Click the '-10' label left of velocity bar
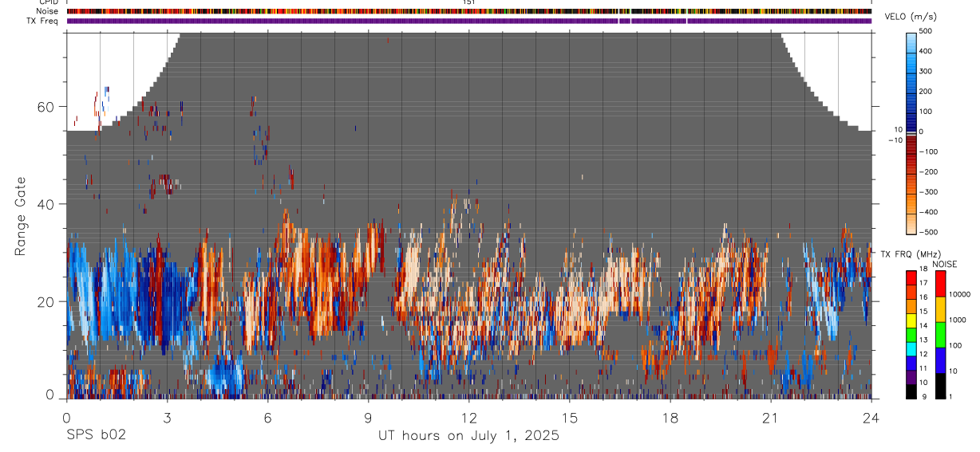980x452 pixels. [x=895, y=140]
